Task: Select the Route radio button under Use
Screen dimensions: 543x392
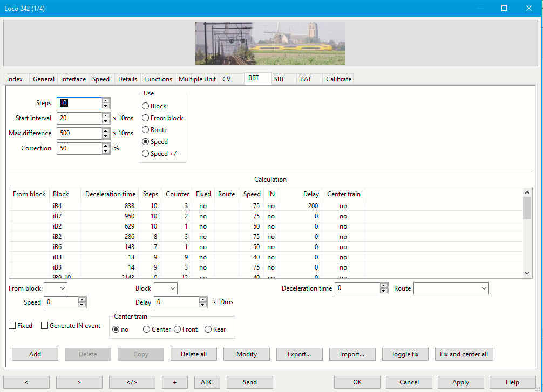Action: (x=146, y=130)
